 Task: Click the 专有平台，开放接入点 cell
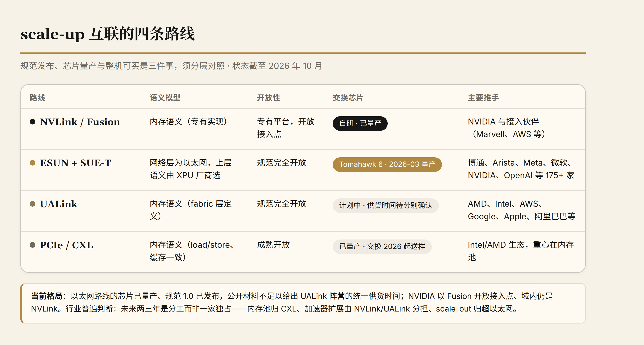(x=286, y=128)
